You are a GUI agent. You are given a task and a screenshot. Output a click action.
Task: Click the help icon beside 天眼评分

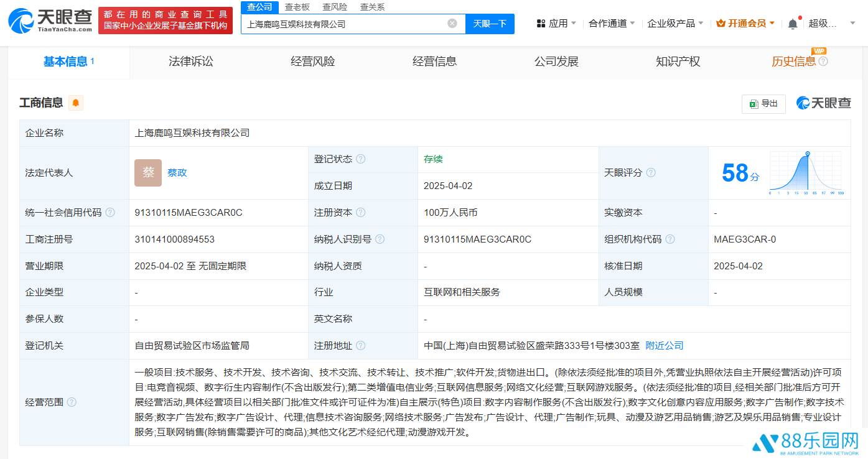pos(652,173)
